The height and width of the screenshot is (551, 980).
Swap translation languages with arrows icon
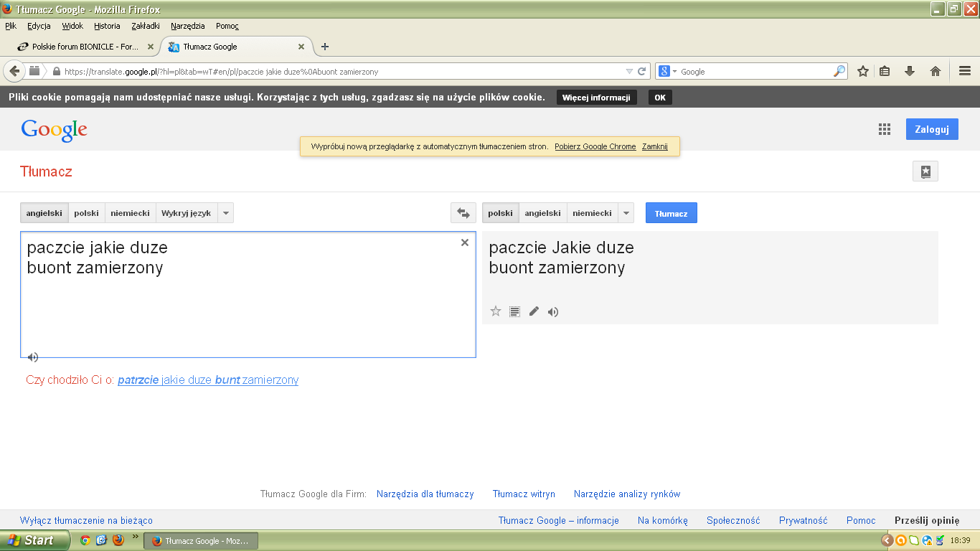click(x=463, y=212)
